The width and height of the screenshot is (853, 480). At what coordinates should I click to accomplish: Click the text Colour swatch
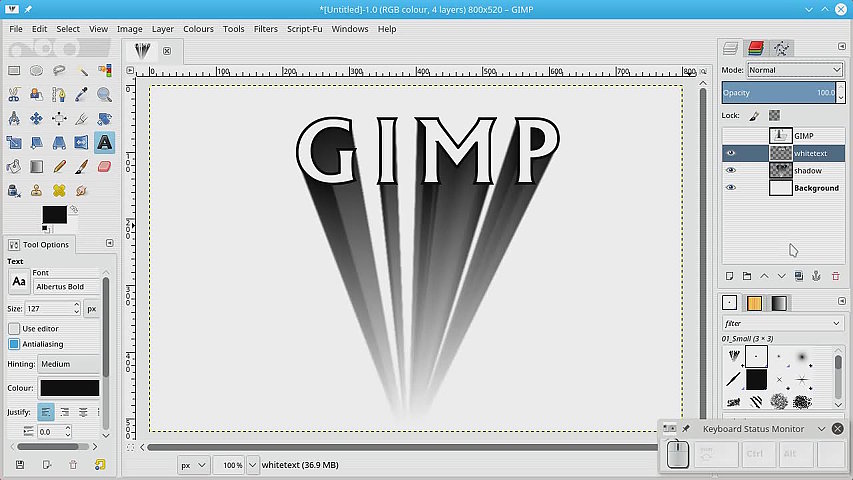click(x=70, y=388)
